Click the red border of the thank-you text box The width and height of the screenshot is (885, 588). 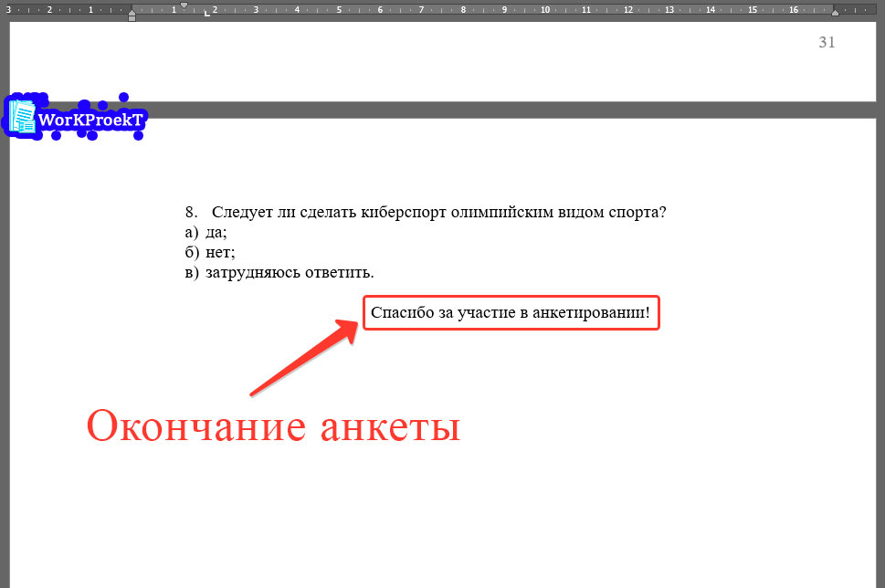[511, 298]
